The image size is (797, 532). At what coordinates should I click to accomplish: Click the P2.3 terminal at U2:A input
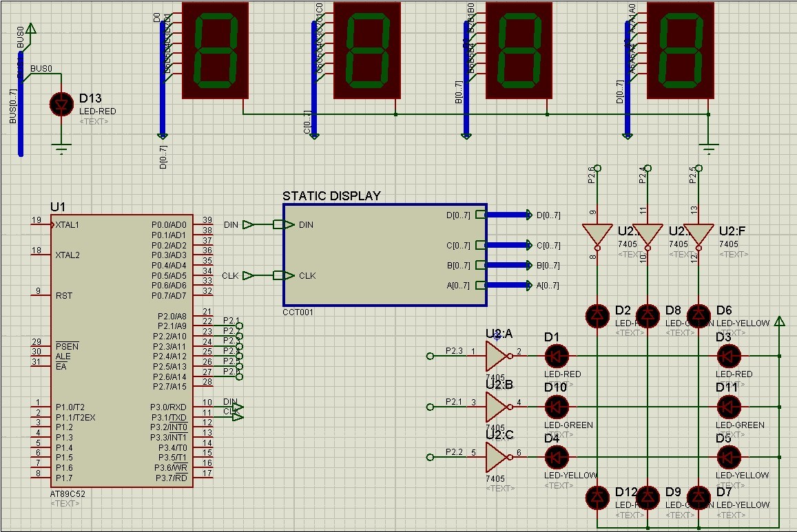(431, 356)
